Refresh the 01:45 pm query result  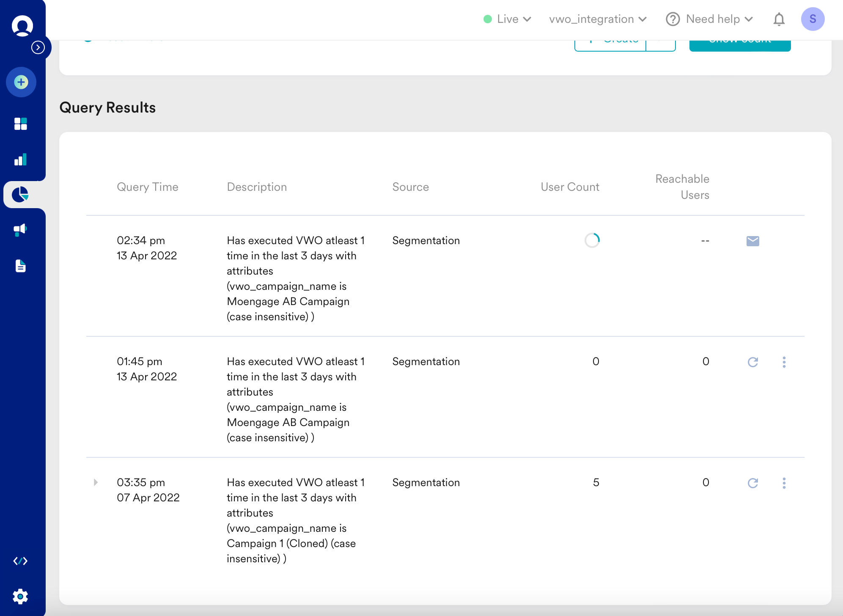(x=753, y=362)
